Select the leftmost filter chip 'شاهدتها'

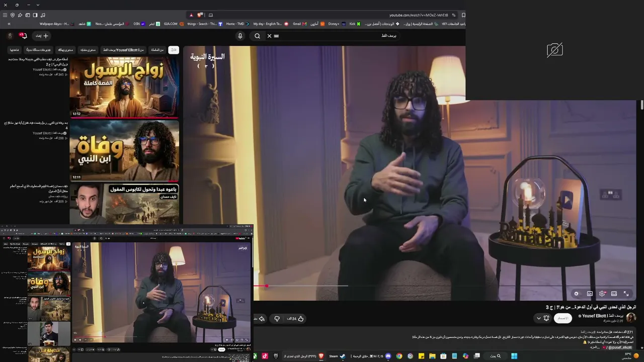click(x=15, y=50)
